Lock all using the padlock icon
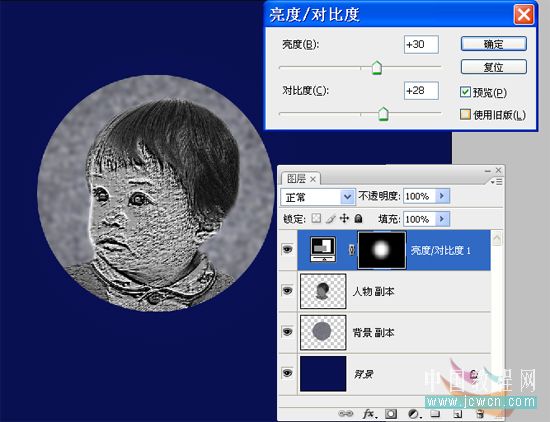This screenshot has height=422, width=550. tap(358, 219)
